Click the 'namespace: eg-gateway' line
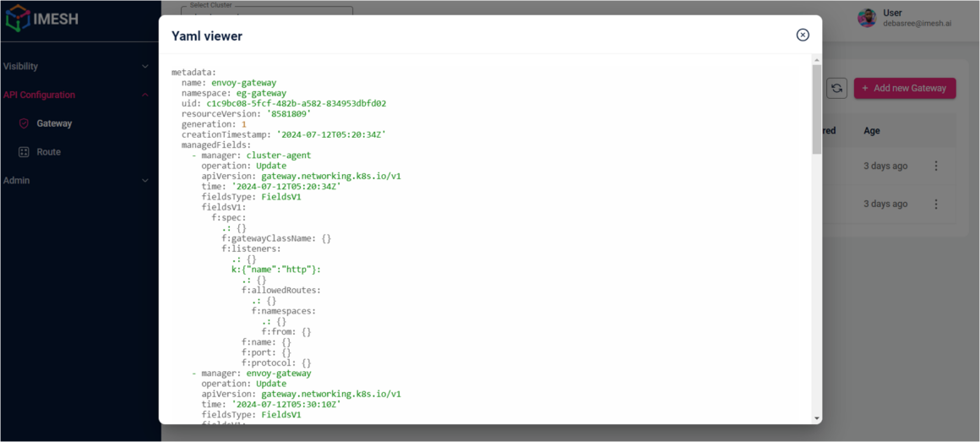This screenshot has width=980, height=442. [234, 93]
